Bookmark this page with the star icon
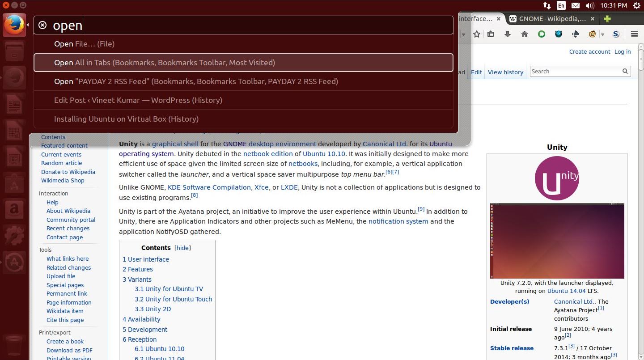Screen dimensions: 644x360 click(477, 34)
